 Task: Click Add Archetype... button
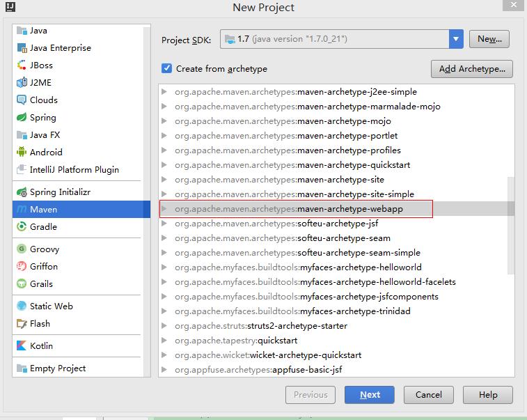pyautogui.click(x=472, y=69)
